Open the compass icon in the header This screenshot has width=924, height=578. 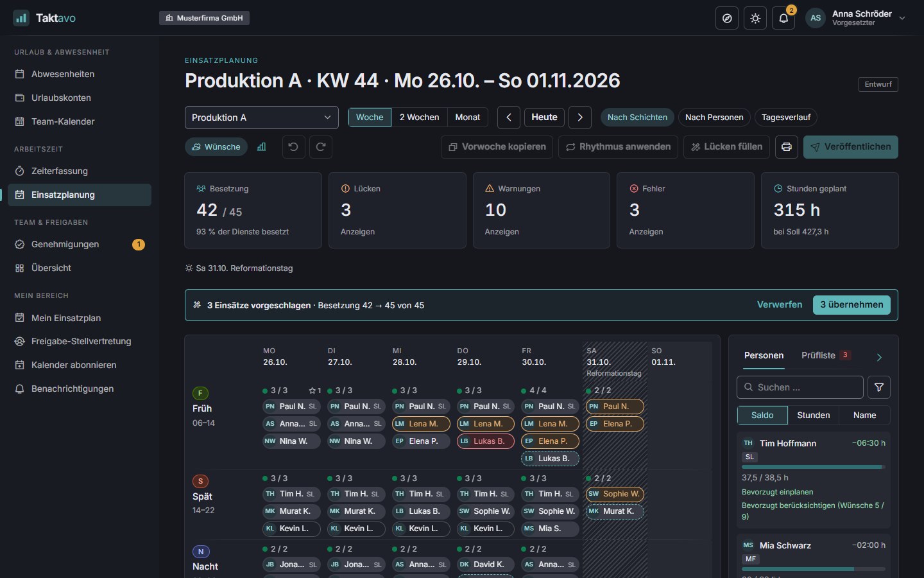[727, 18]
